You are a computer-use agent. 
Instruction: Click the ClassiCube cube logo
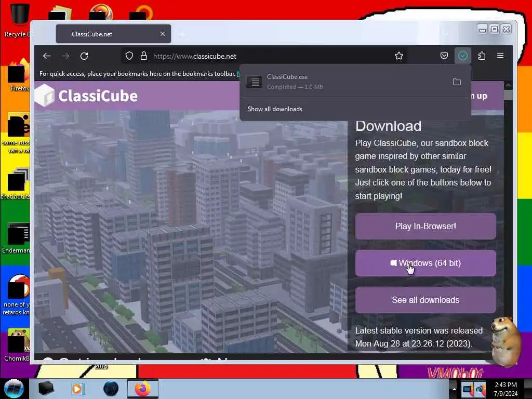click(45, 96)
